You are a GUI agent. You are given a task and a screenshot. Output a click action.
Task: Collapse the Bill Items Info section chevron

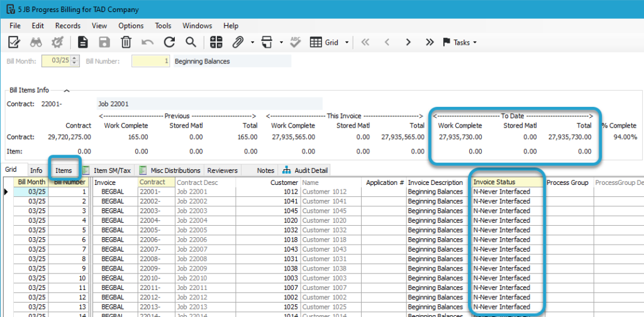pos(67,90)
